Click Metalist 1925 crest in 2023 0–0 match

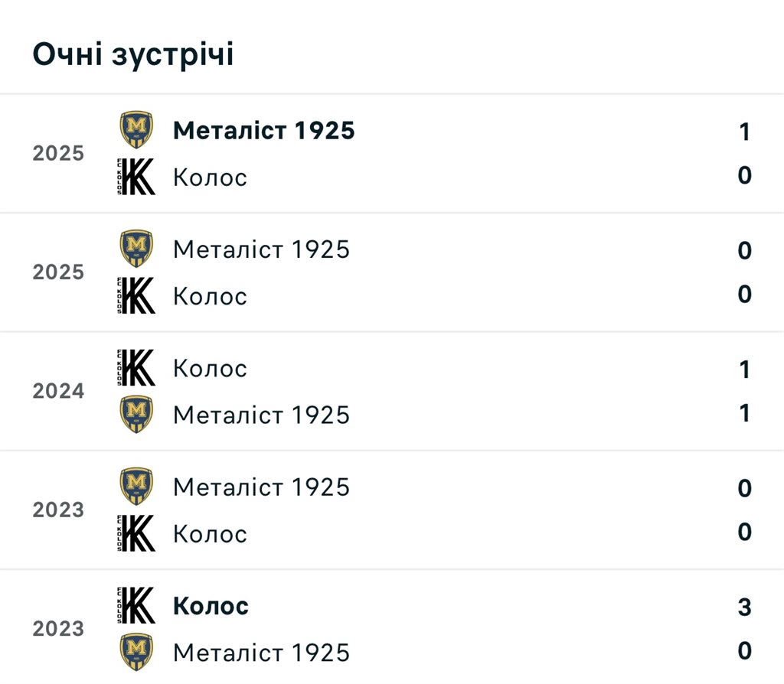(136, 487)
